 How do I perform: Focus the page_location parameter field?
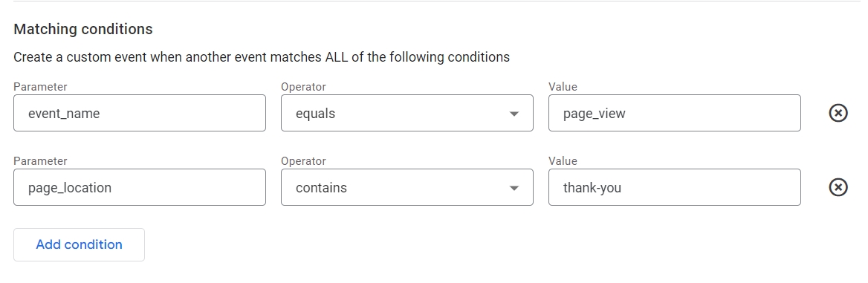coord(140,187)
